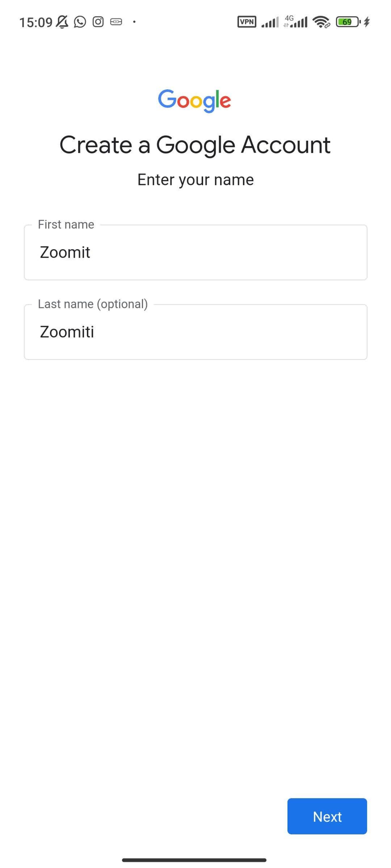Image resolution: width=391 pixels, height=868 pixels.
Task: Tap the Create a Google Account heading
Action: point(195,145)
